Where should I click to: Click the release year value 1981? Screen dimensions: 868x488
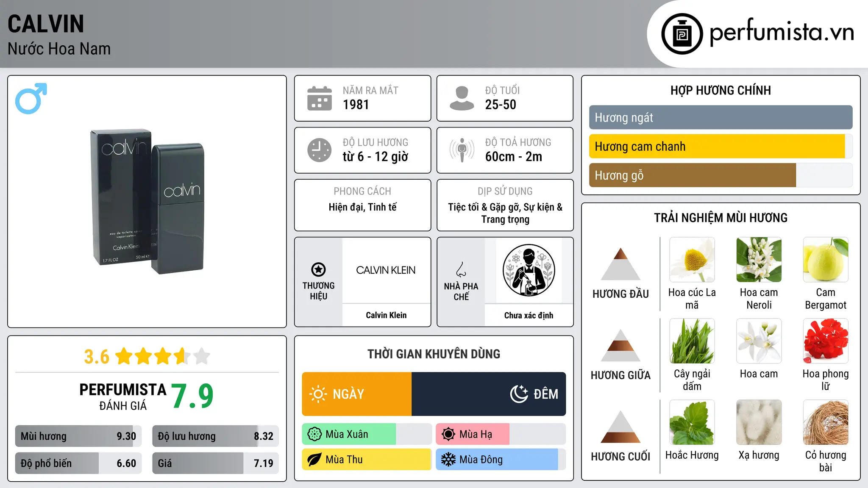point(356,105)
